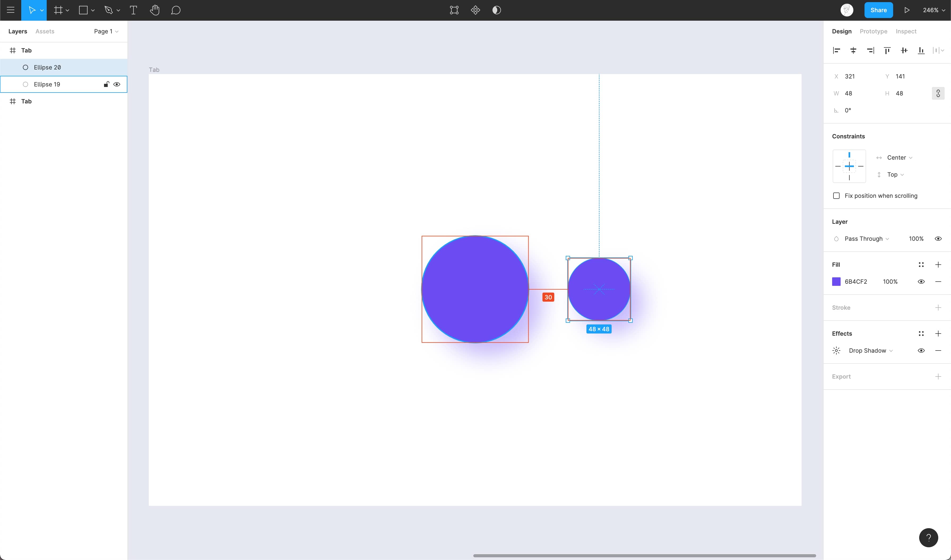
Task: Click the mask contrast icon in toolbar
Action: [496, 10]
